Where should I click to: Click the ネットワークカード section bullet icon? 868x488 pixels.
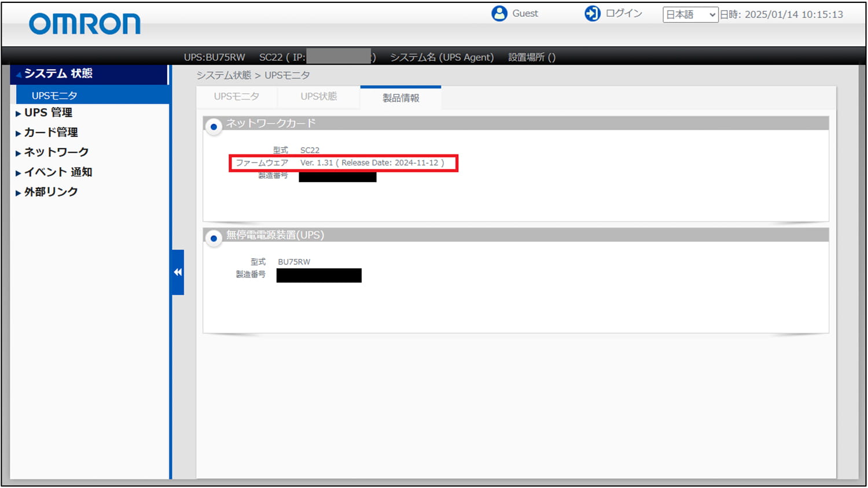214,127
